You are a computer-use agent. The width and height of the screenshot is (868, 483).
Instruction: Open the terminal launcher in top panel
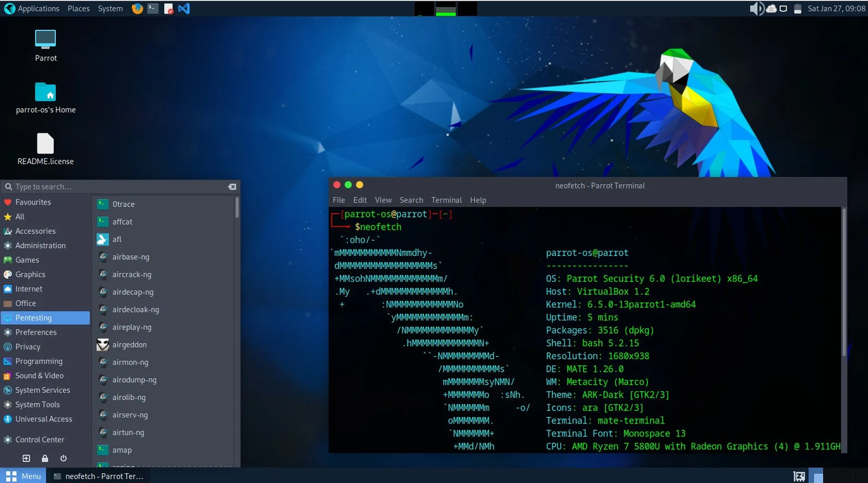153,9
